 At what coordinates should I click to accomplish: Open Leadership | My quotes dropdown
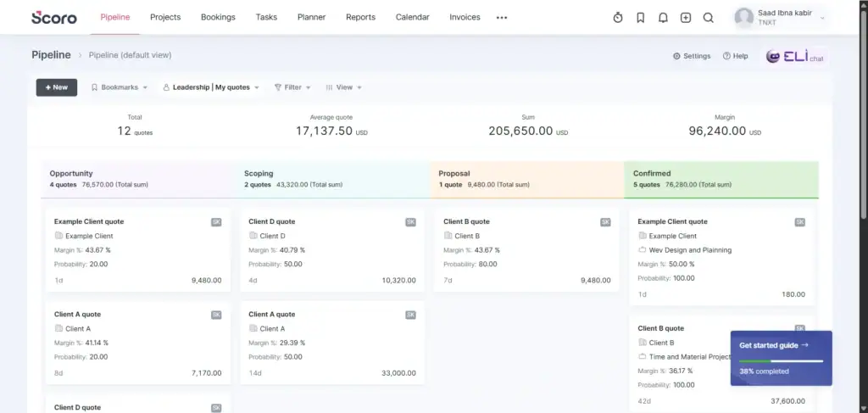pyautogui.click(x=211, y=87)
